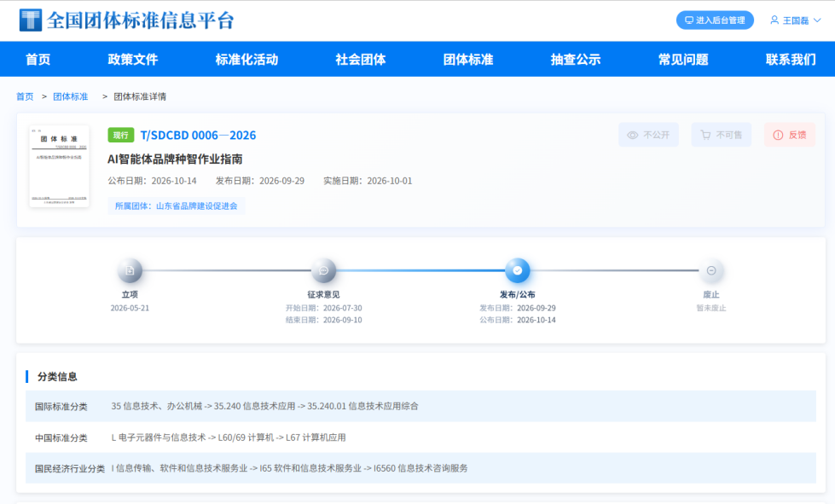The height and width of the screenshot is (504, 835).
Task: Open the 联系我们 navigation item
Action: [x=791, y=59]
